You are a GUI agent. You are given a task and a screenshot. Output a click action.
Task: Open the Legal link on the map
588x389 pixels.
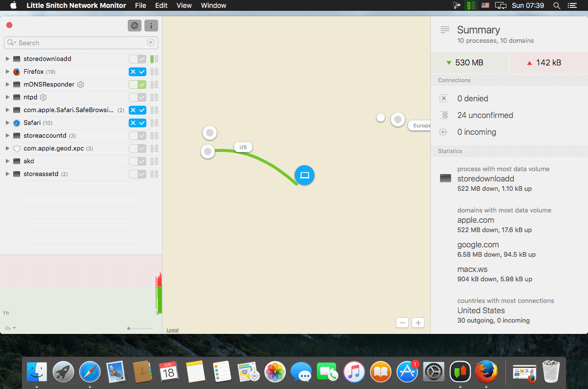tap(172, 330)
